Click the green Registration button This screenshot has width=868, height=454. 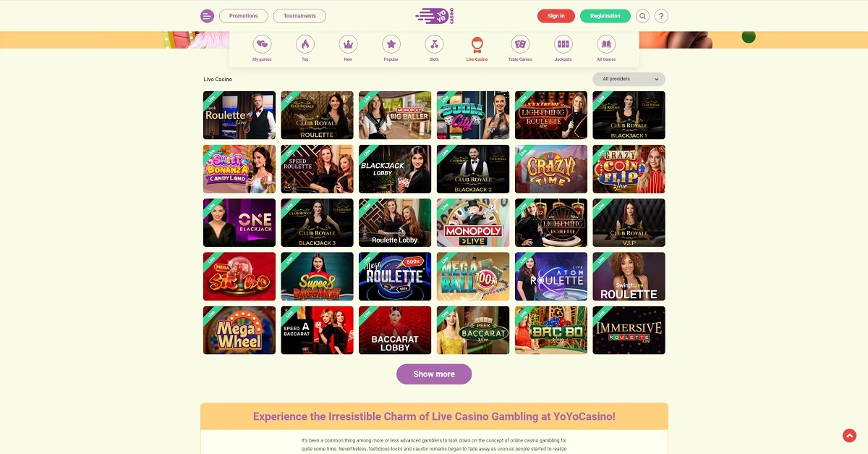605,16
